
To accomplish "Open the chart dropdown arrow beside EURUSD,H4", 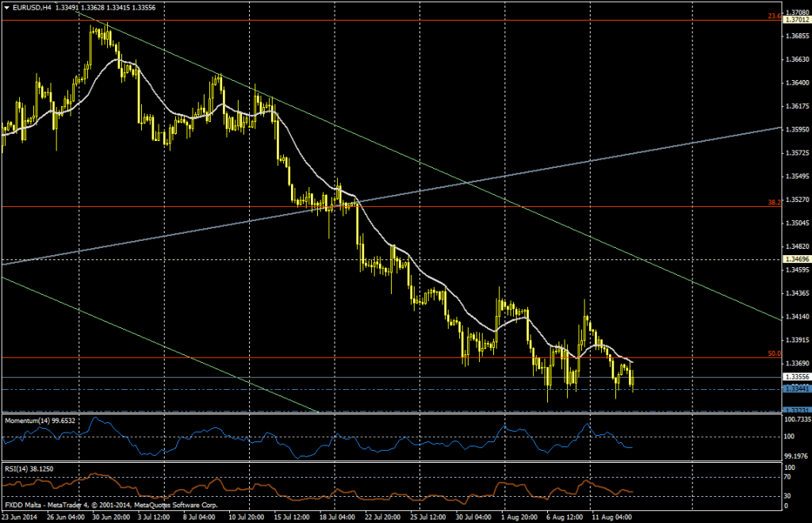I will [x=6, y=6].
